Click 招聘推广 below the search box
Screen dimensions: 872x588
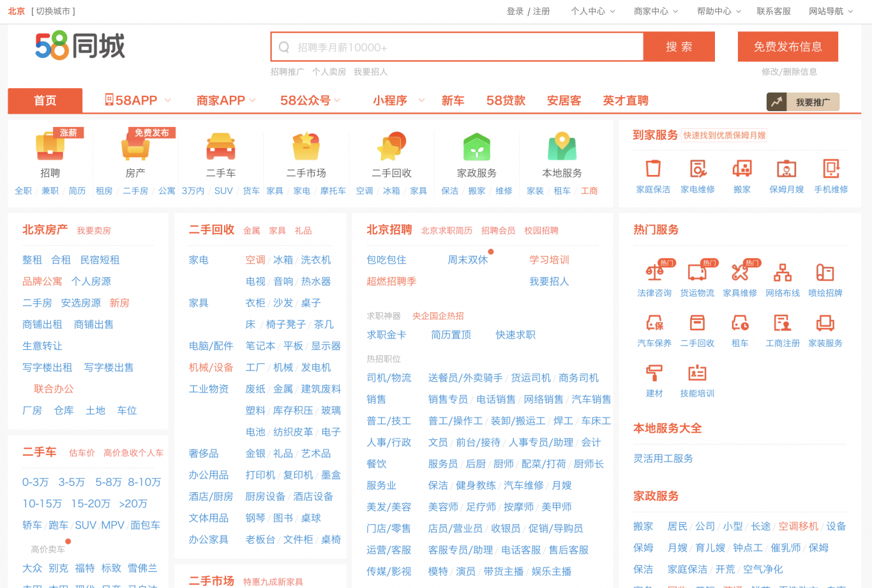(x=287, y=72)
